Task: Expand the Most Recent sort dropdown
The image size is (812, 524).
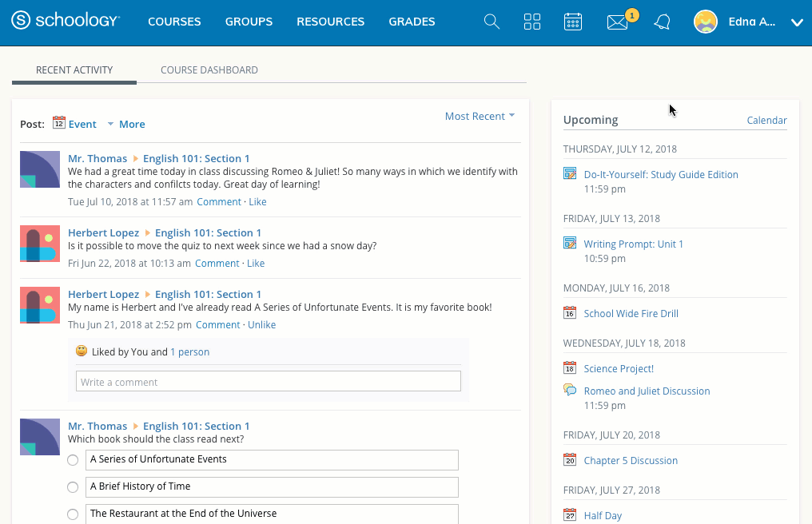Action: pos(480,117)
